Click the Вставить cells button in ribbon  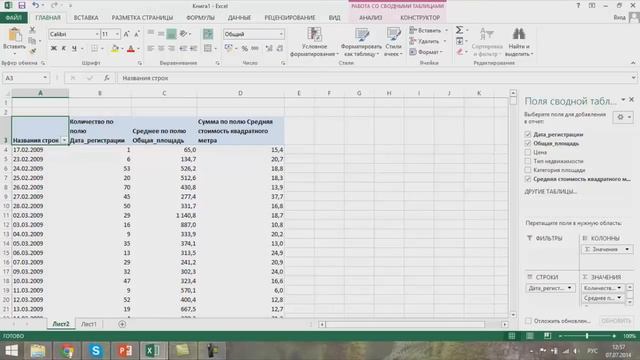pos(429,31)
